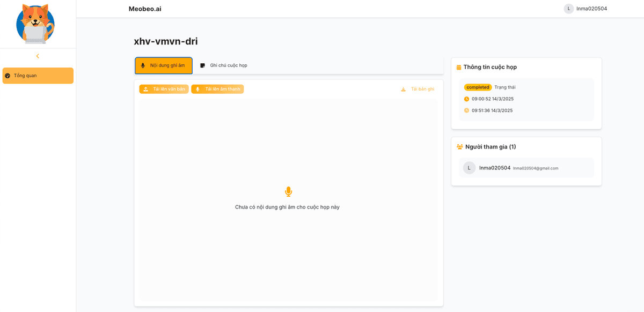Click the clock icon next to 09:51:36
The height and width of the screenshot is (312, 644).
[466, 110]
